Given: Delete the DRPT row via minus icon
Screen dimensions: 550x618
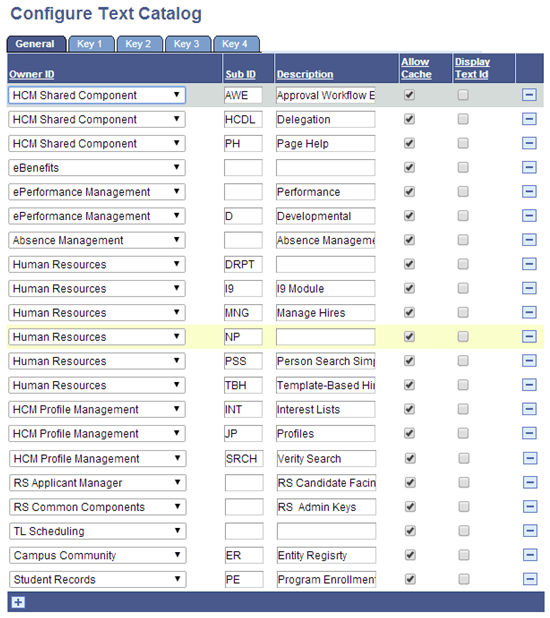Looking at the screenshot, I should coord(529,264).
